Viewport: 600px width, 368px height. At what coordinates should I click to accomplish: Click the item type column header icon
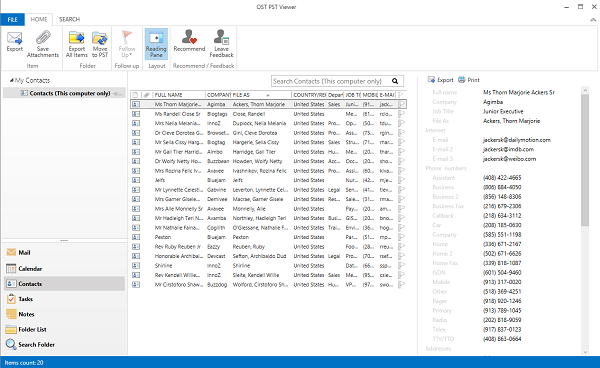(x=135, y=95)
